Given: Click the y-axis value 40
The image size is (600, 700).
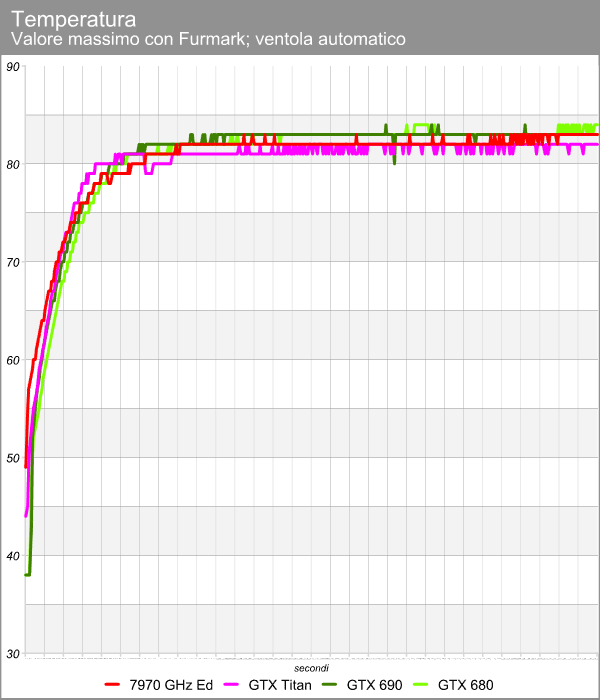Looking at the screenshot, I should pos(13,556).
